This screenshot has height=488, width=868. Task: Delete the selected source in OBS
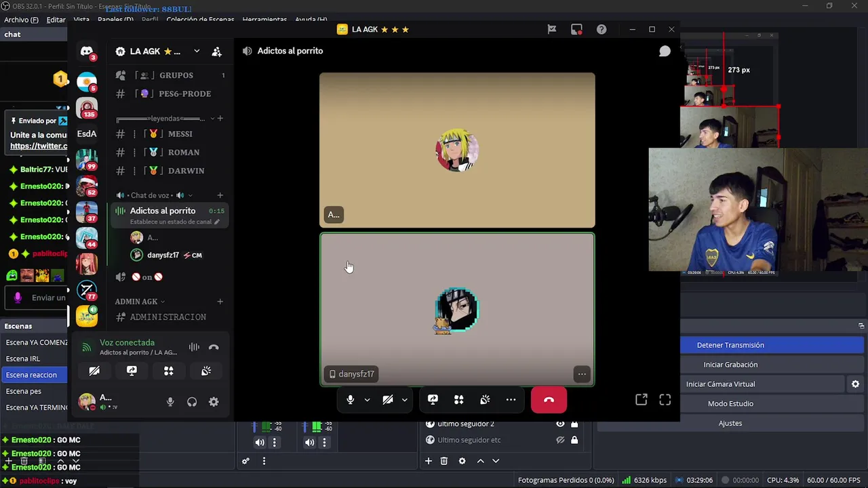(x=444, y=461)
